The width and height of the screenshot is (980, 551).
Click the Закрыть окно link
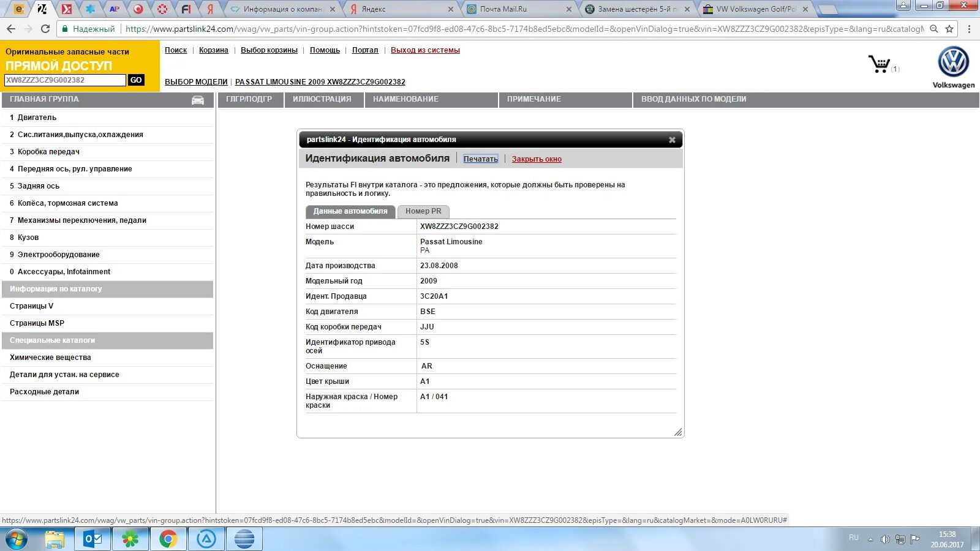click(x=537, y=159)
